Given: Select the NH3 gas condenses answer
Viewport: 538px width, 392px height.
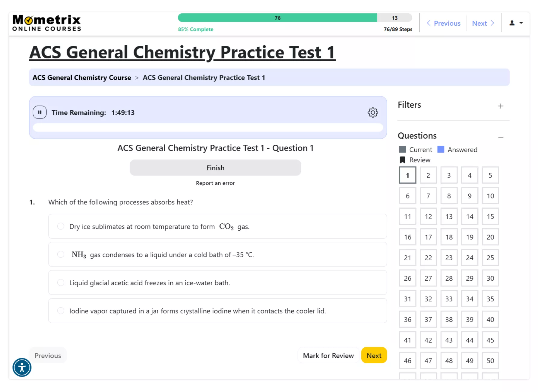Looking at the screenshot, I should click(61, 254).
